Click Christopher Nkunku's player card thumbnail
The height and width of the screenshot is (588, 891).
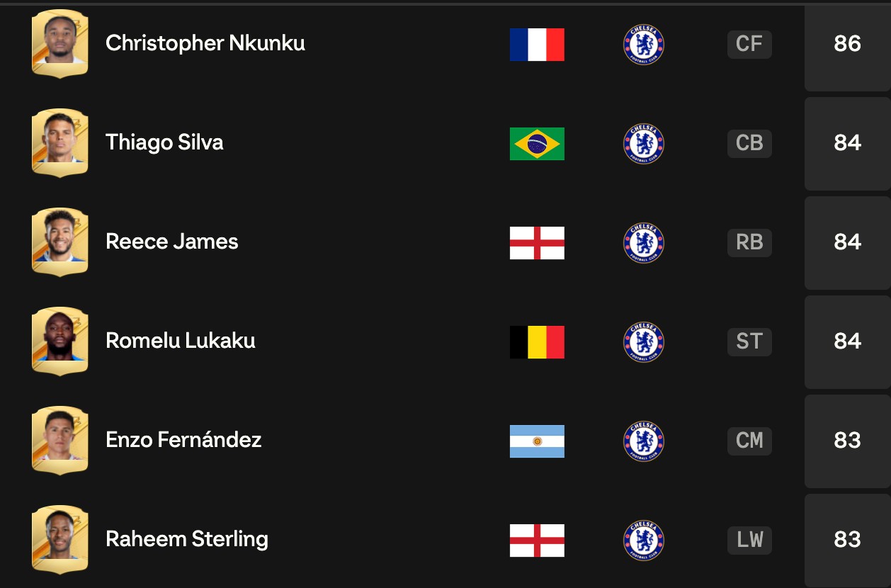pos(60,43)
